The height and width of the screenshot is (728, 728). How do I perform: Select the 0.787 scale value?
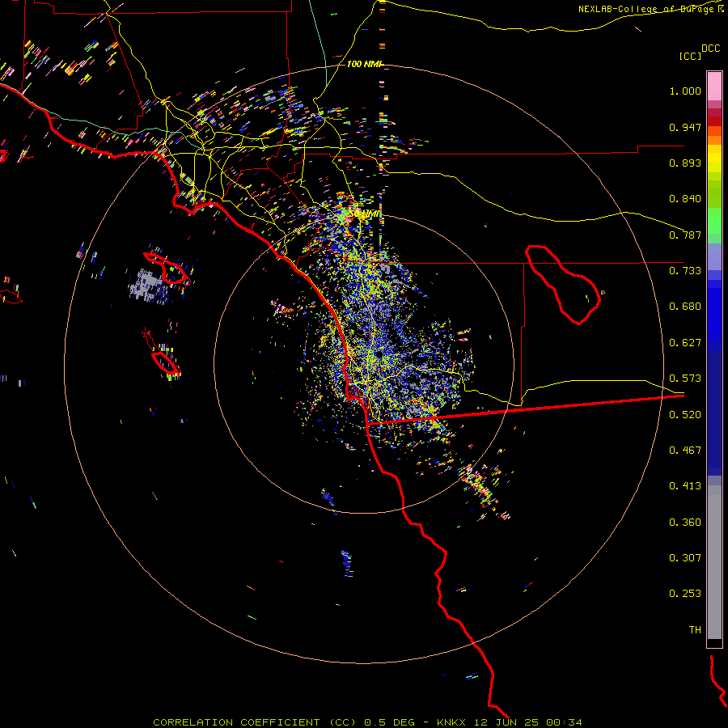[x=685, y=235]
